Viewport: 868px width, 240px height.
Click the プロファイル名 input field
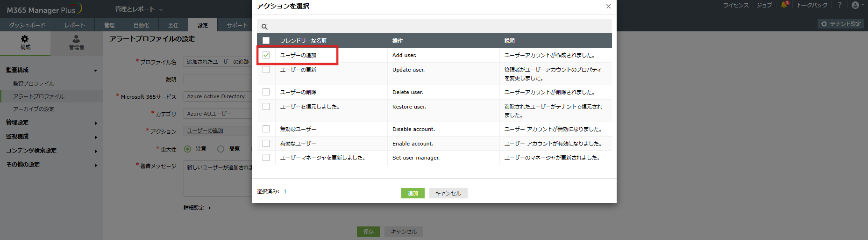pos(218,62)
